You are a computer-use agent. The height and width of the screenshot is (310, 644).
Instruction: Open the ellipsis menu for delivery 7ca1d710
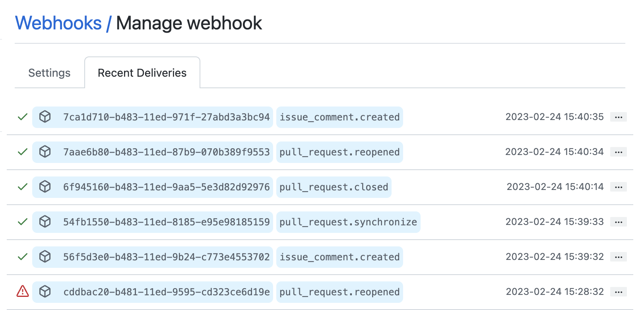pyautogui.click(x=619, y=117)
